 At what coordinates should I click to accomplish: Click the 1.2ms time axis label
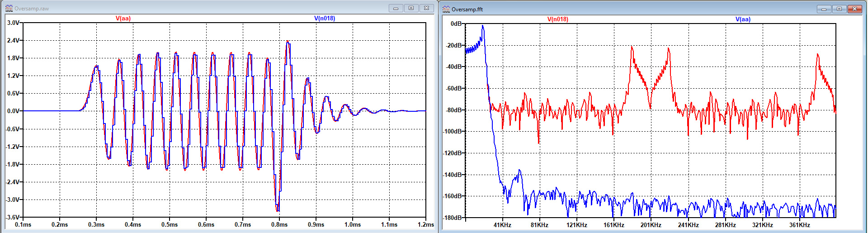click(x=426, y=225)
